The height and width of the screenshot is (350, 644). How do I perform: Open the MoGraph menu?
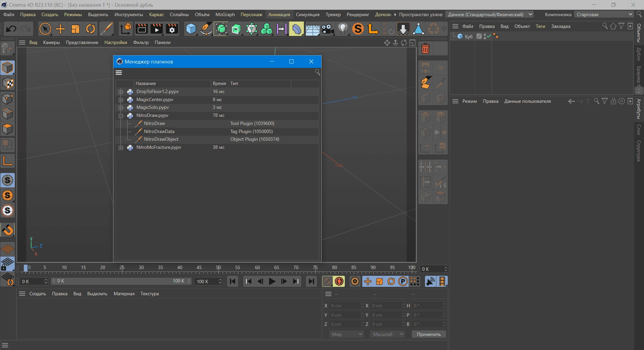tap(225, 14)
